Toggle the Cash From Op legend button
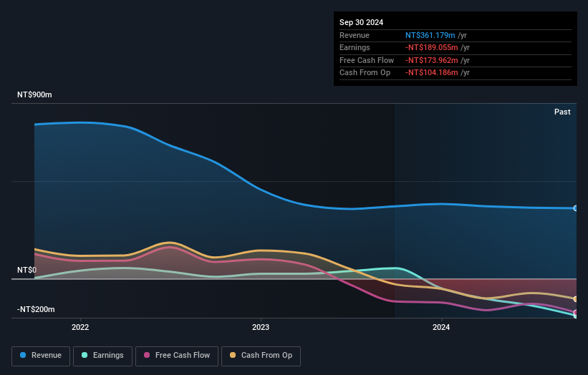This screenshot has height=375, width=588. [x=261, y=356]
